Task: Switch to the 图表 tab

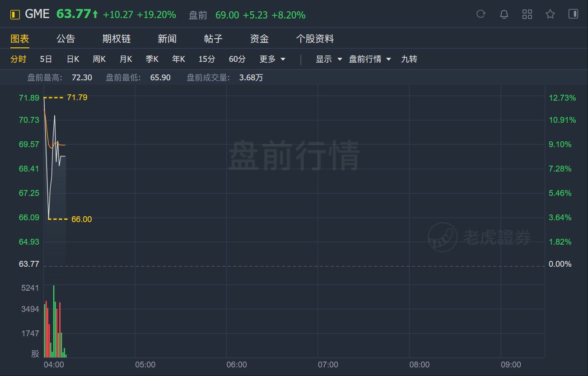Action: pos(20,39)
